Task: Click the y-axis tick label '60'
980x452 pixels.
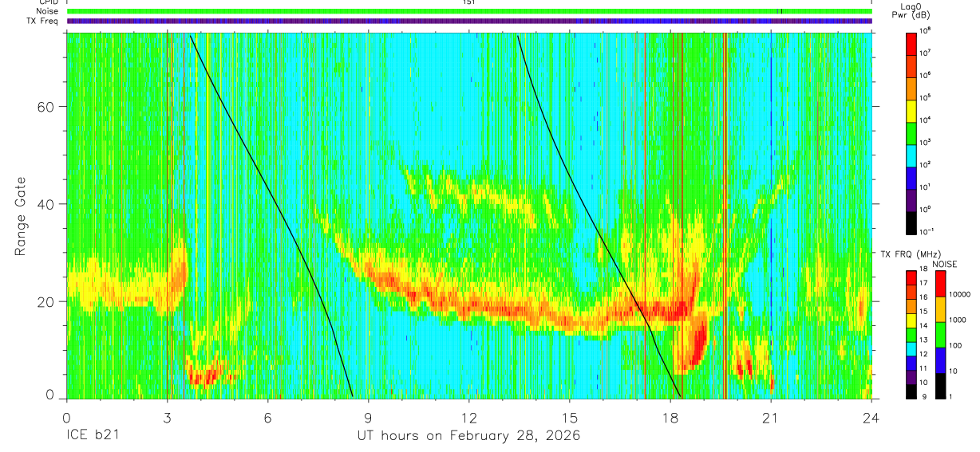Action: pos(47,107)
